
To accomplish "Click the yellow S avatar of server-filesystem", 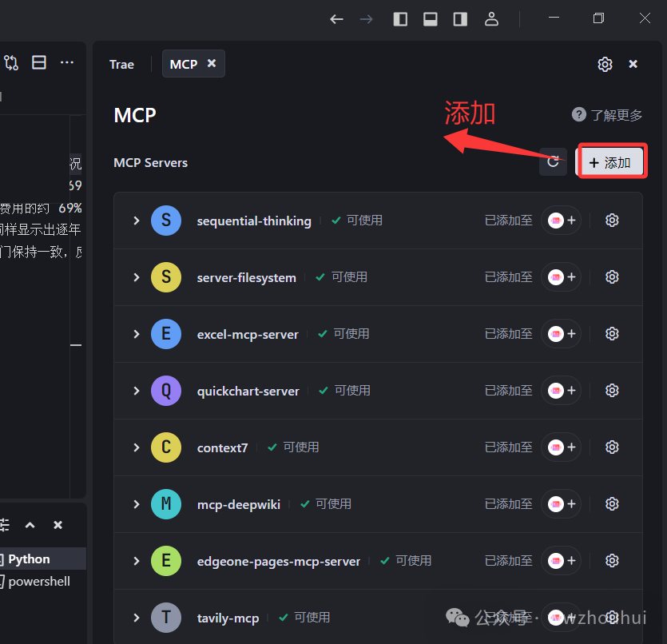I will click(x=166, y=277).
